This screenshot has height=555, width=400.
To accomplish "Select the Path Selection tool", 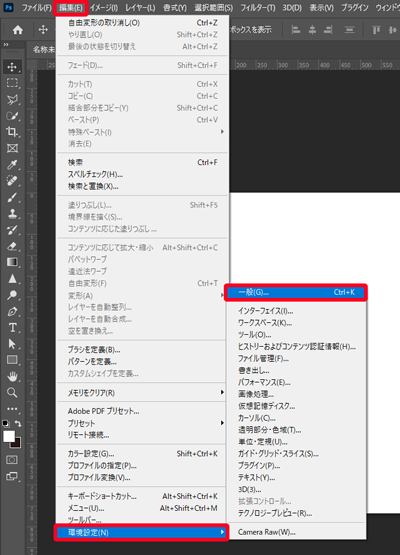I will [x=12, y=344].
